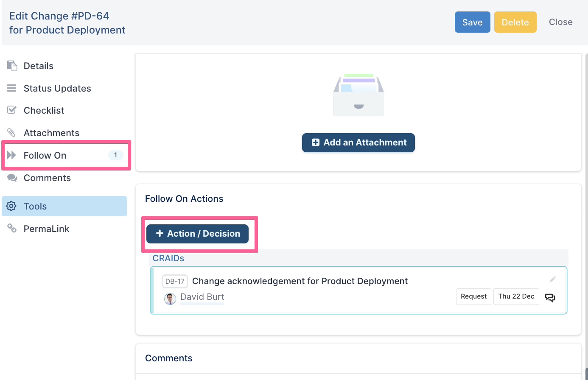Open David Burt's profile link
The width and height of the screenshot is (588, 380).
pos(202,297)
